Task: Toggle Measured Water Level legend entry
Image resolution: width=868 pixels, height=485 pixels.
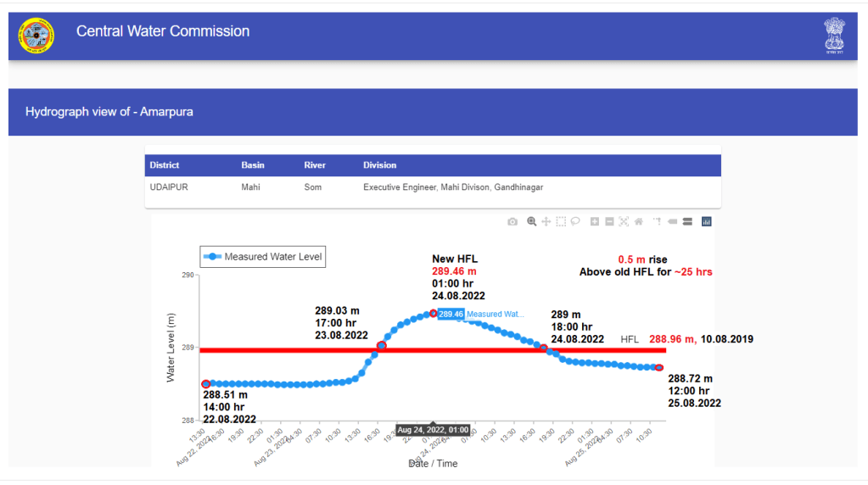Action: tap(263, 257)
